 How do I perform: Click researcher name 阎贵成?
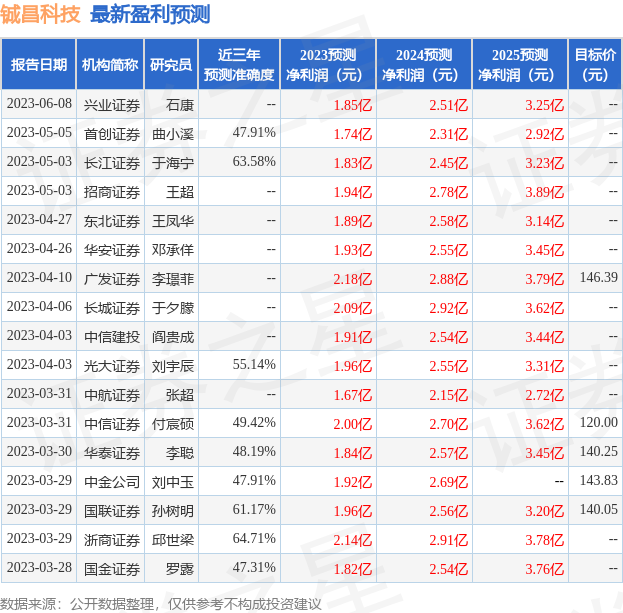(x=173, y=337)
